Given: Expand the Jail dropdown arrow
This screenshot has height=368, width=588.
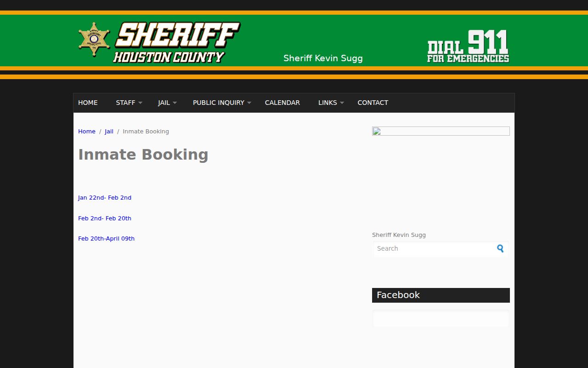Looking at the screenshot, I should (175, 103).
